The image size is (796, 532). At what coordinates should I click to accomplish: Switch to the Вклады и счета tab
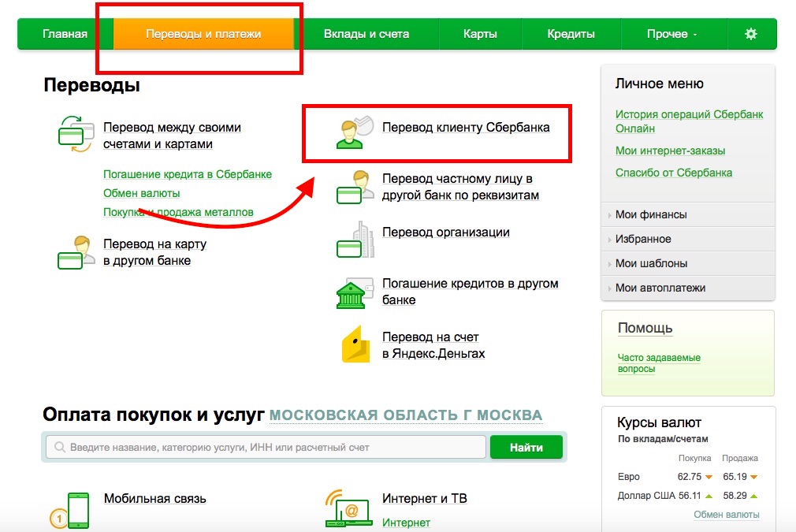(366, 34)
